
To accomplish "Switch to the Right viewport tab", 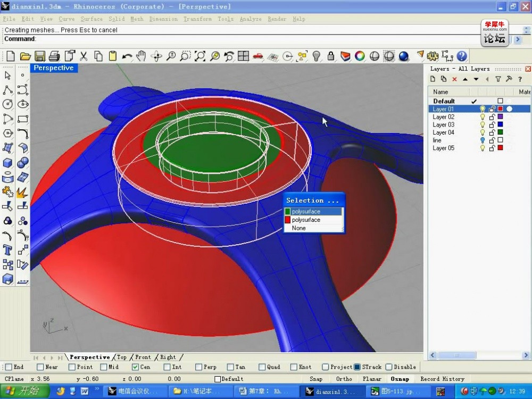I will [x=168, y=358].
